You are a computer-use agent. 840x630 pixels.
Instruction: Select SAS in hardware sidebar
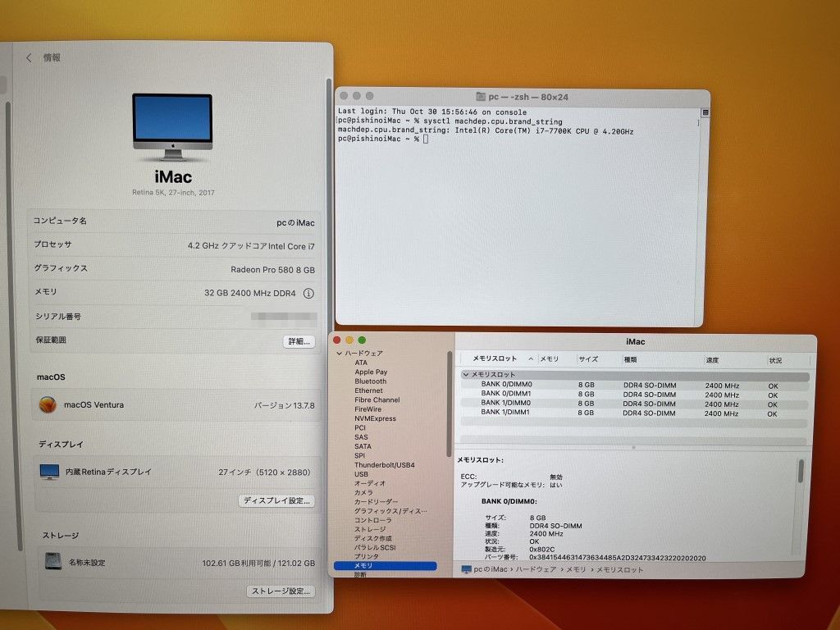coord(361,437)
